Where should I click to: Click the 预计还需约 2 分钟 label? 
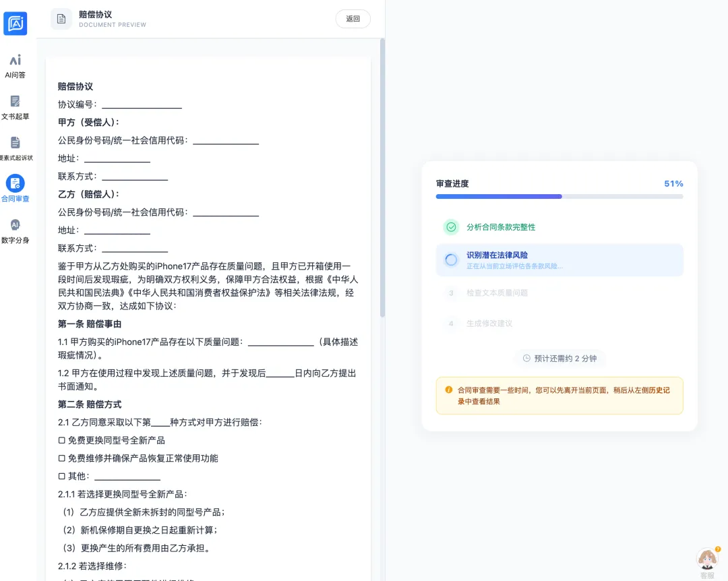point(559,358)
